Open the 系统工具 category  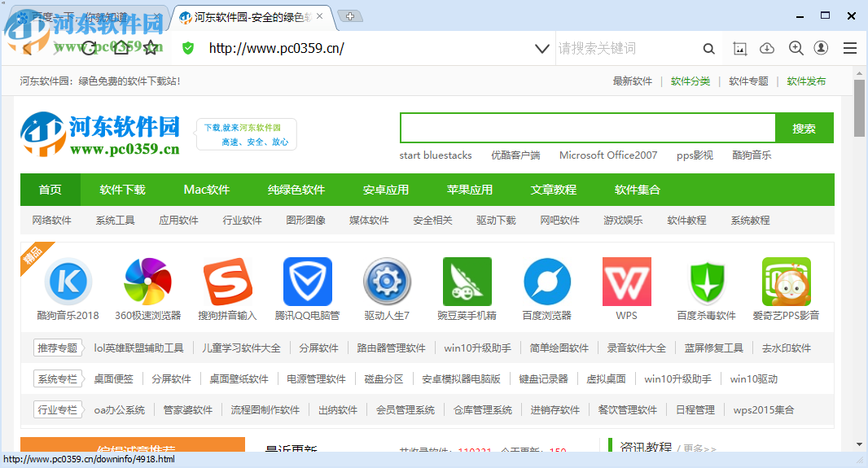pyautogui.click(x=115, y=221)
